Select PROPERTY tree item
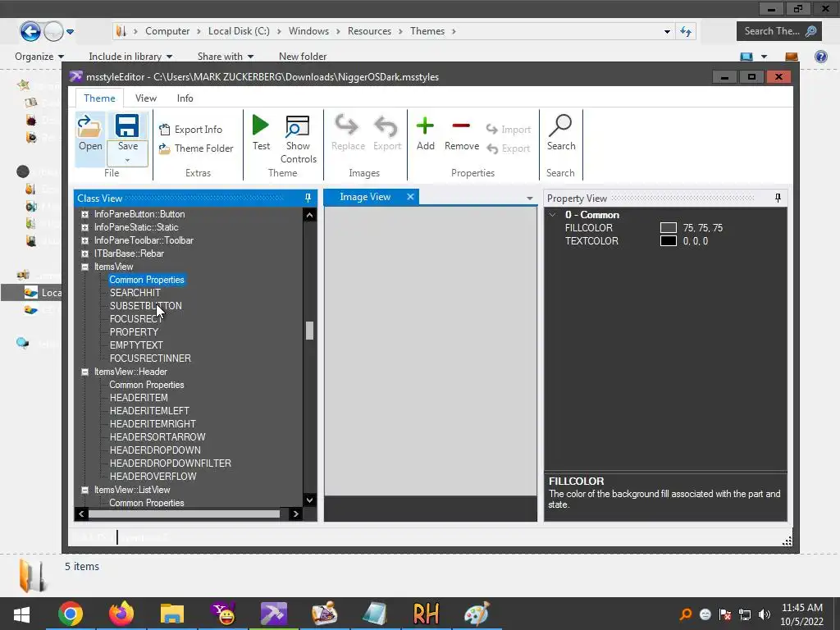The height and width of the screenshot is (630, 840). 134,332
